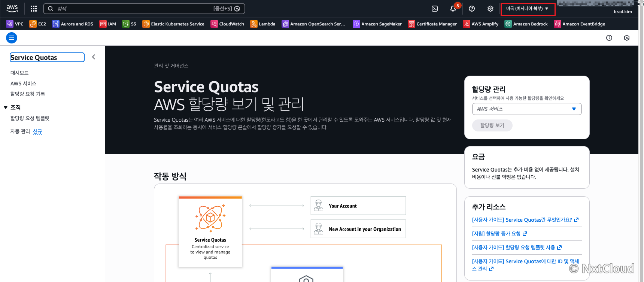This screenshot has height=282, width=644.
Task: Open the notifications bell
Action: tap(453, 9)
